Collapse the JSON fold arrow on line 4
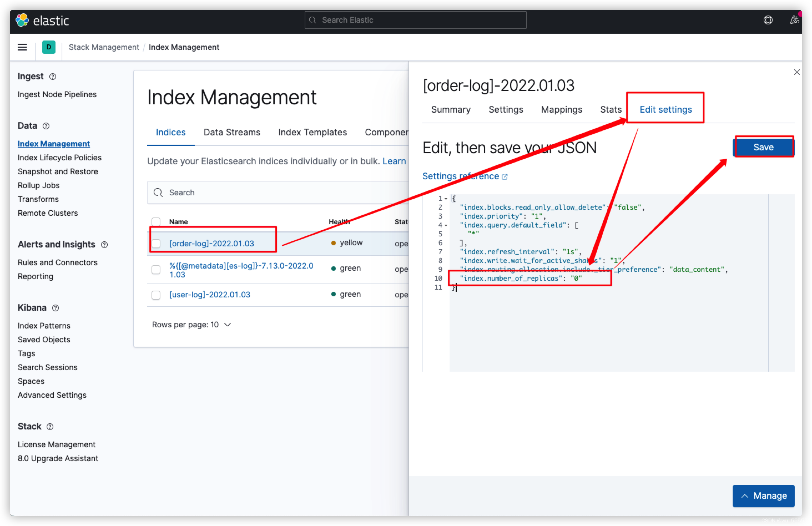The width and height of the screenshot is (812, 526). click(446, 226)
